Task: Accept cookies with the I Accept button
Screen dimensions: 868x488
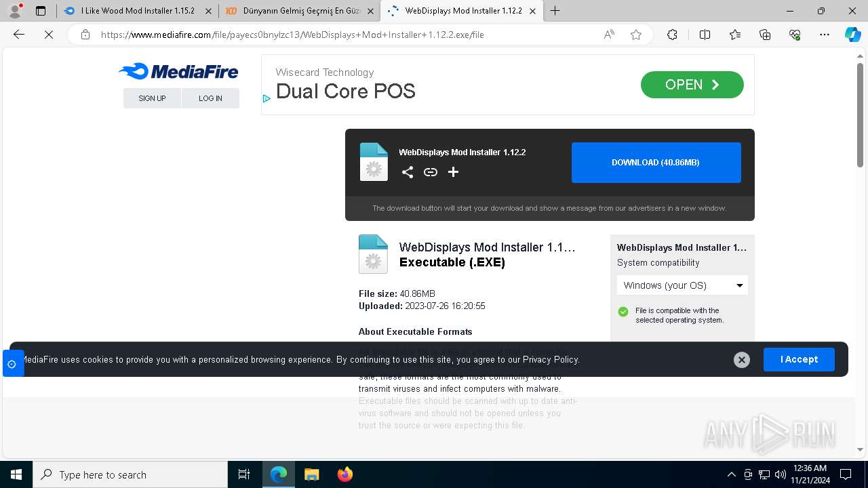Action: (x=799, y=359)
